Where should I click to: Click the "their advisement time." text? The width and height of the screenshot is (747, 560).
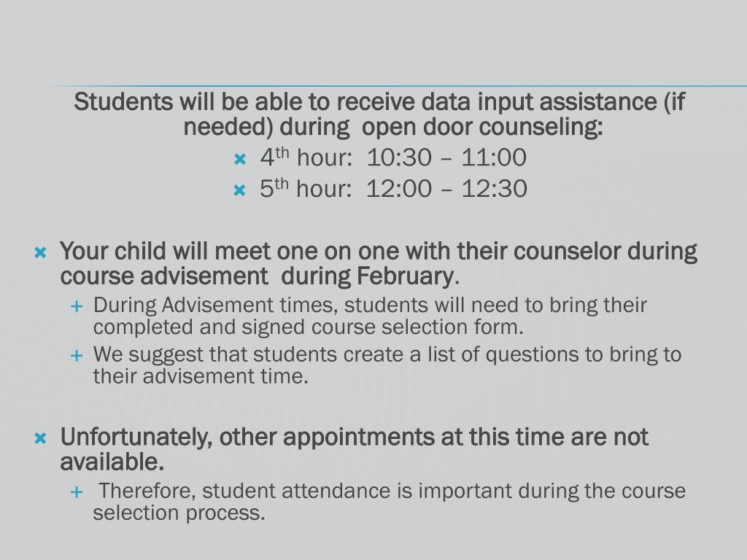tap(201, 376)
